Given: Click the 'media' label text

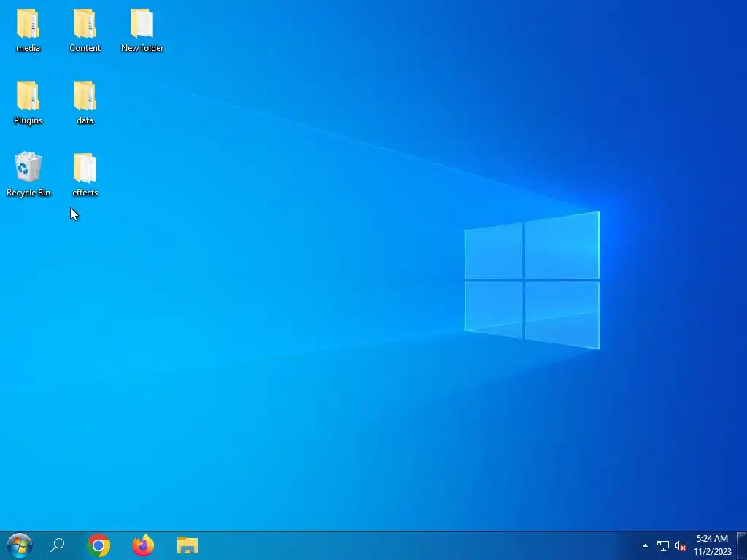Looking at the screenshot, I should click(x=28, y=48).
